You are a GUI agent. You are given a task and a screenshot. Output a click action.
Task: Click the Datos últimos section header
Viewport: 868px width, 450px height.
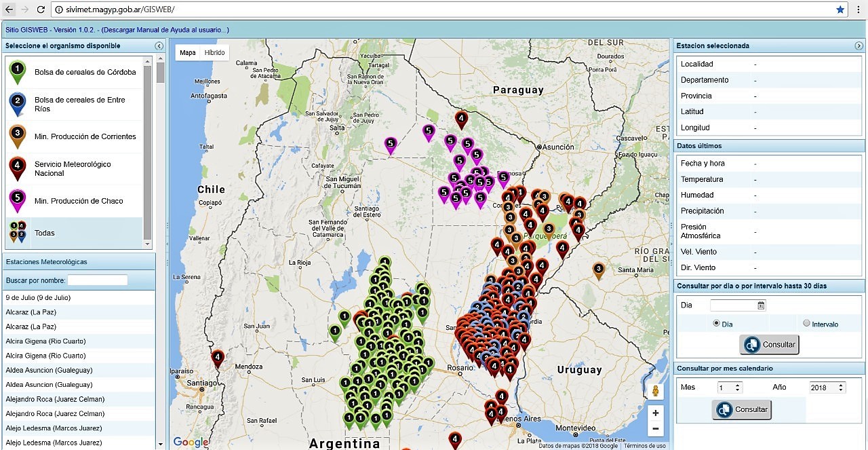pos(770,146)
